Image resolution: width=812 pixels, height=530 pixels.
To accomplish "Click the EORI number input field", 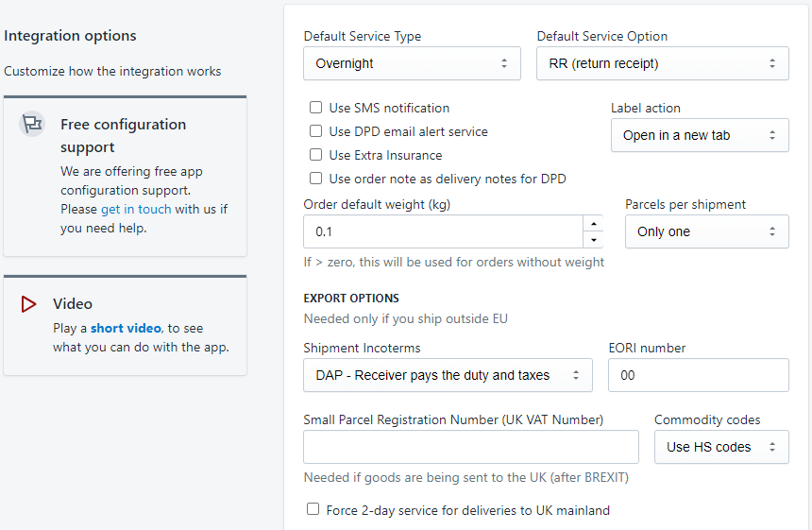I will pyautogui.click(x=698, y=375).
